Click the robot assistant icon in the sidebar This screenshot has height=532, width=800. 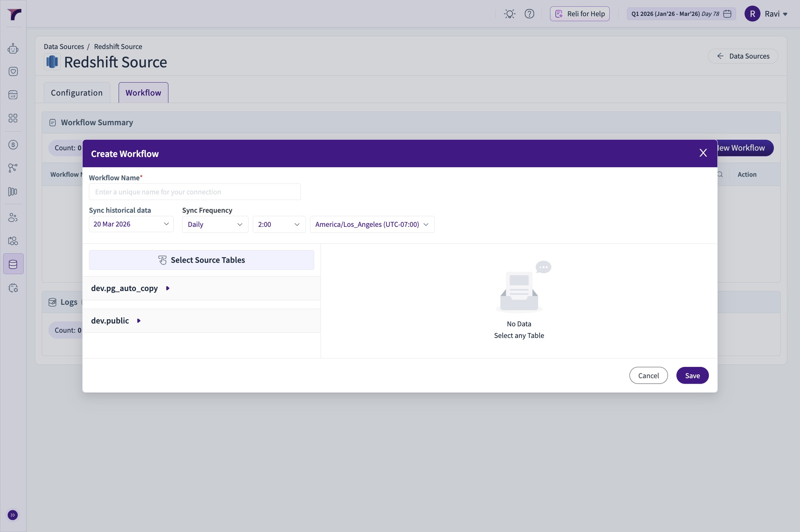13,48
